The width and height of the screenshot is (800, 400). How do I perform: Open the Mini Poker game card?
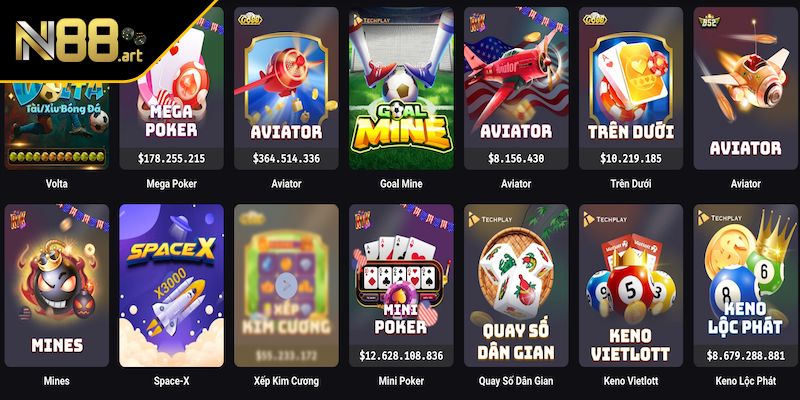(401, 286)
